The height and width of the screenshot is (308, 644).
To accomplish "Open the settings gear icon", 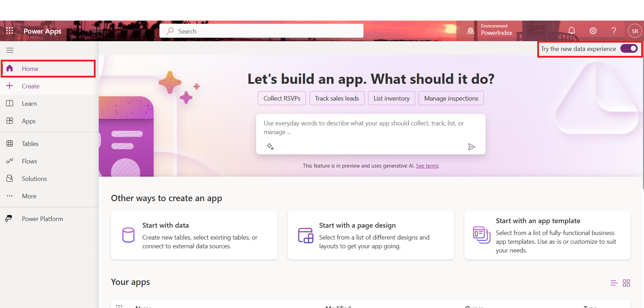I will click(x=593, y=31).
